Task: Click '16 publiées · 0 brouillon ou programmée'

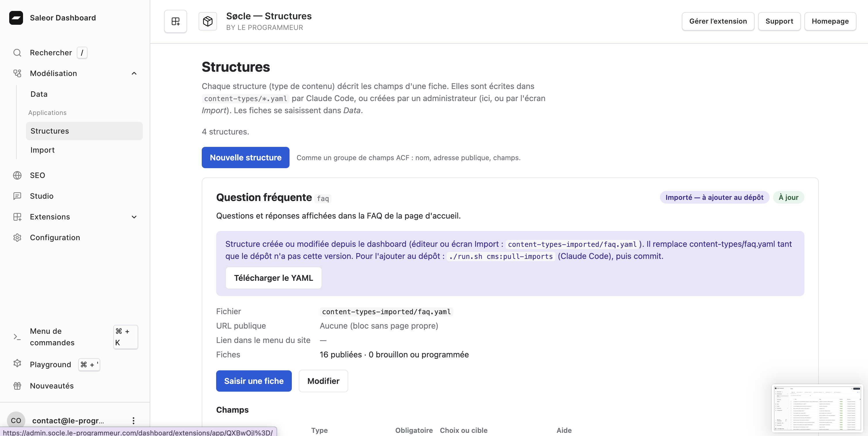Action: click(394, 355)
